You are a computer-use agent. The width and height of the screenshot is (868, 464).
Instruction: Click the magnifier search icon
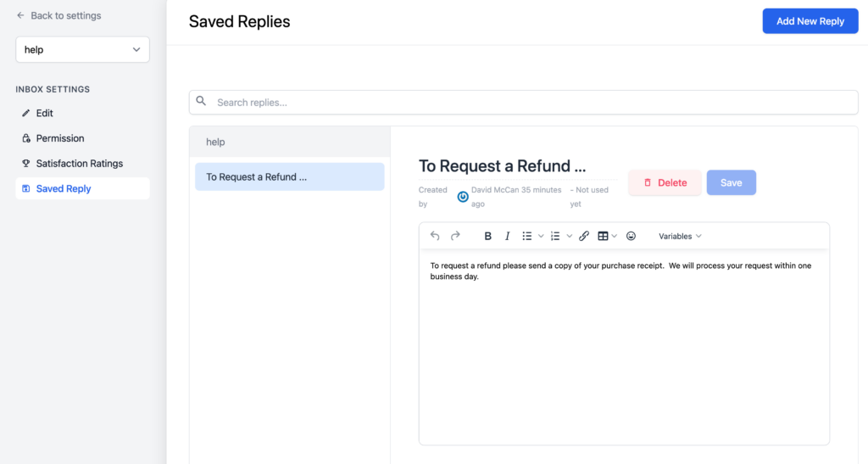point(201,101)
